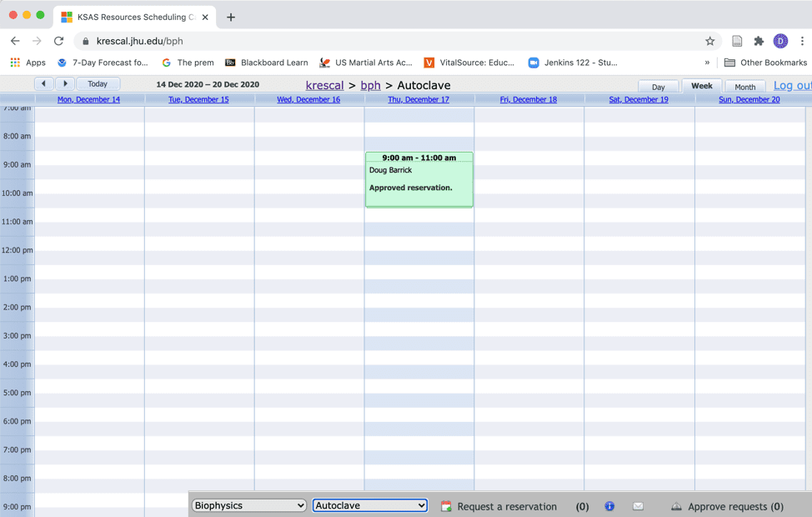Click the Log out link

coord(791,85)
